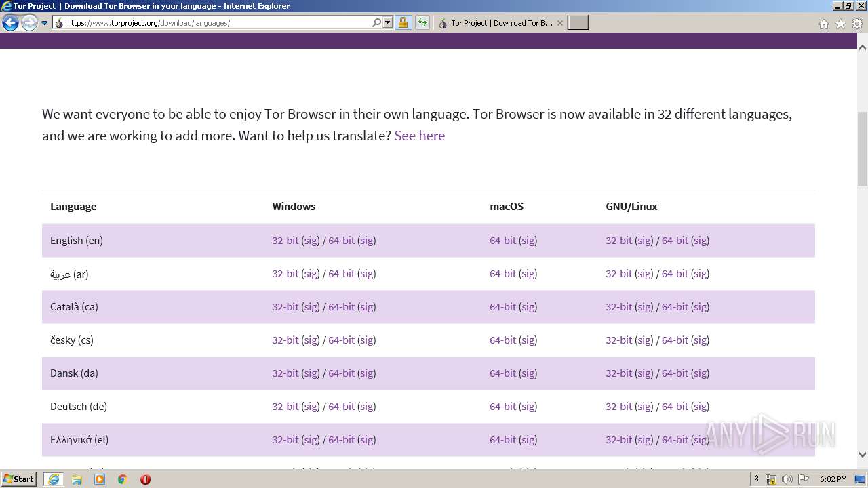Open the Windows Start menu
This screenshot has height=488, width=868.
tap(19, 479)
